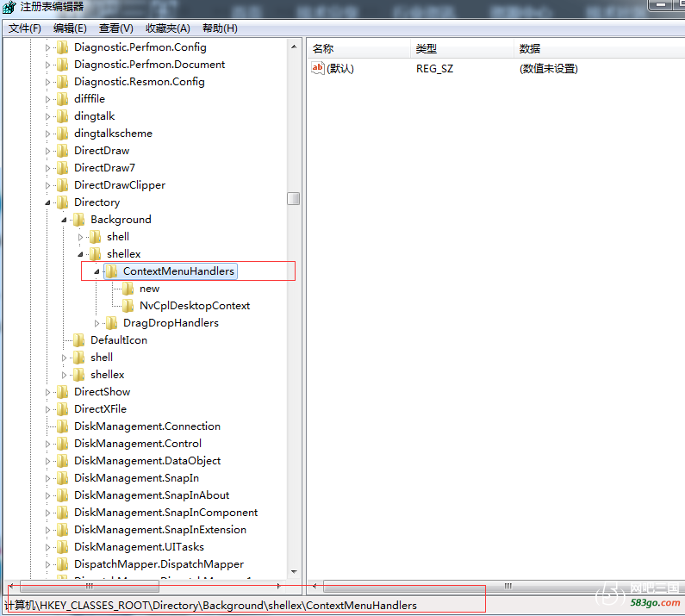Viewport: 685px width, 616px height.
Task: Click the 类型 column header
Action: click(x=427, y=49)
